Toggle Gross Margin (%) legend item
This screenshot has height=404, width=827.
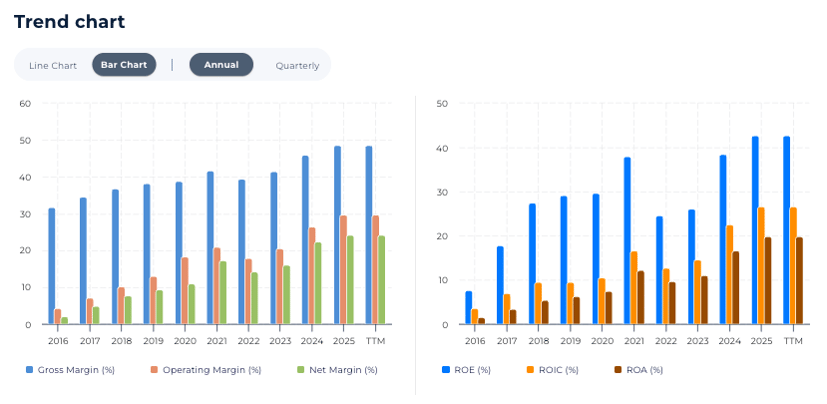click(x=76, y=370)
